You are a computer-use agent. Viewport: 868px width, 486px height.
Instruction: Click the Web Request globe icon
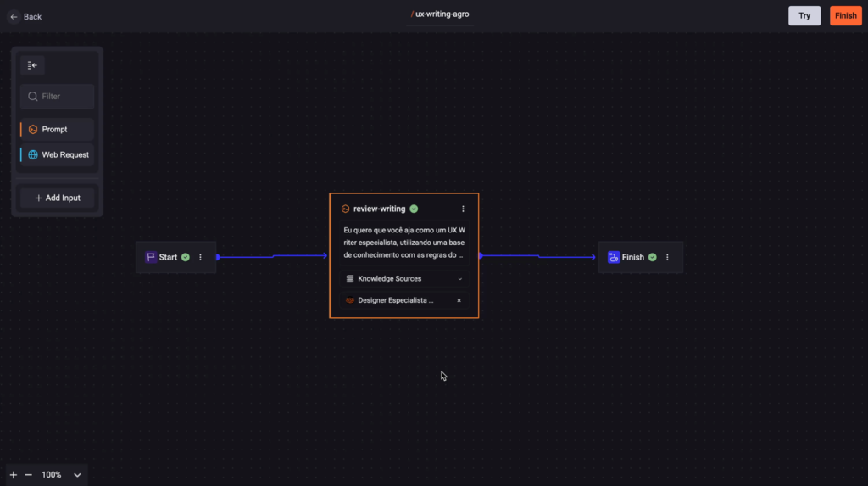click(33, 154)
